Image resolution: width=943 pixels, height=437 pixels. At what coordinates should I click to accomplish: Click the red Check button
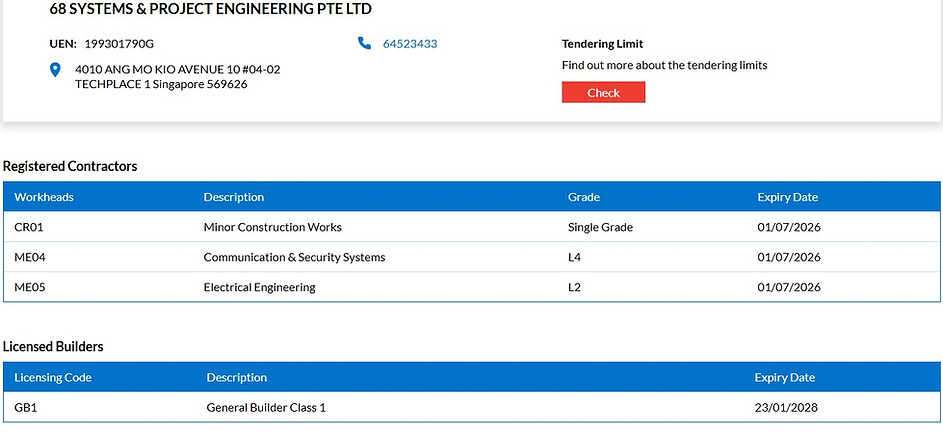pyautogui.click(x=603, y=93)
